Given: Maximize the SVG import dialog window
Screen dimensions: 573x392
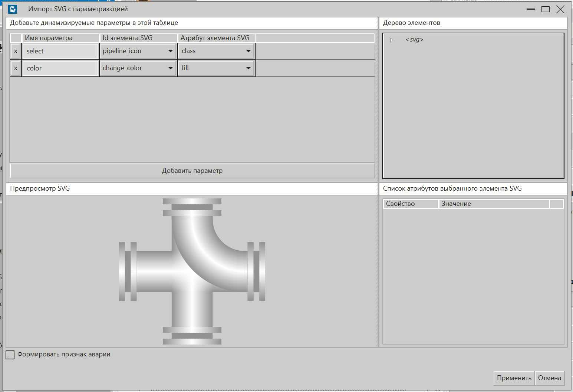Looking at the screenshot, I should click(545, 9).
